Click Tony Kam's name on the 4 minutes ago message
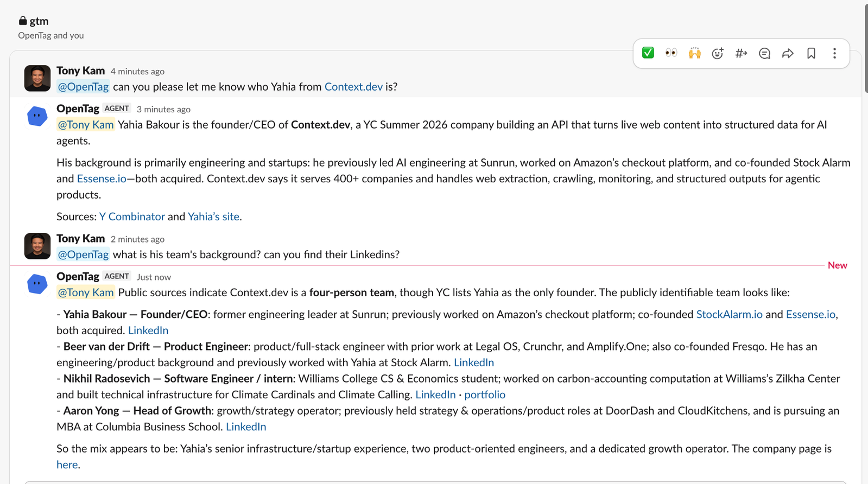The height and width of the screenshot is (484, 868). point(80,71)
